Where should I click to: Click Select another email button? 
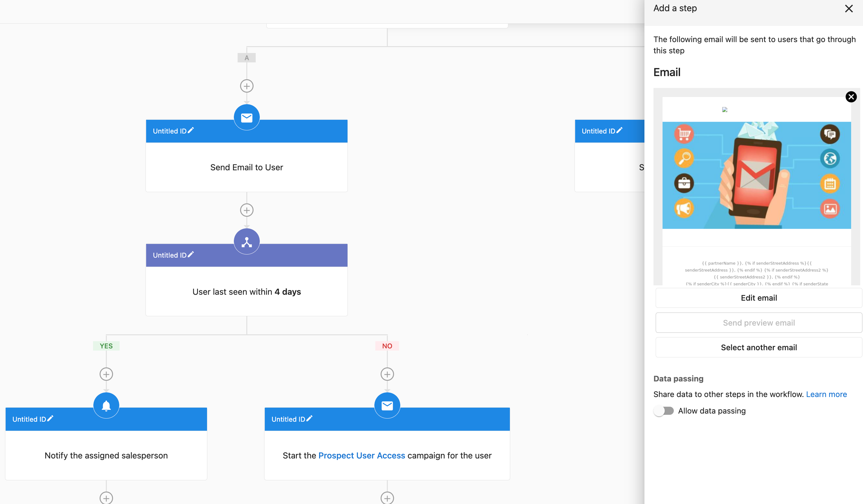pyautogui.click(x=758, y=347)
